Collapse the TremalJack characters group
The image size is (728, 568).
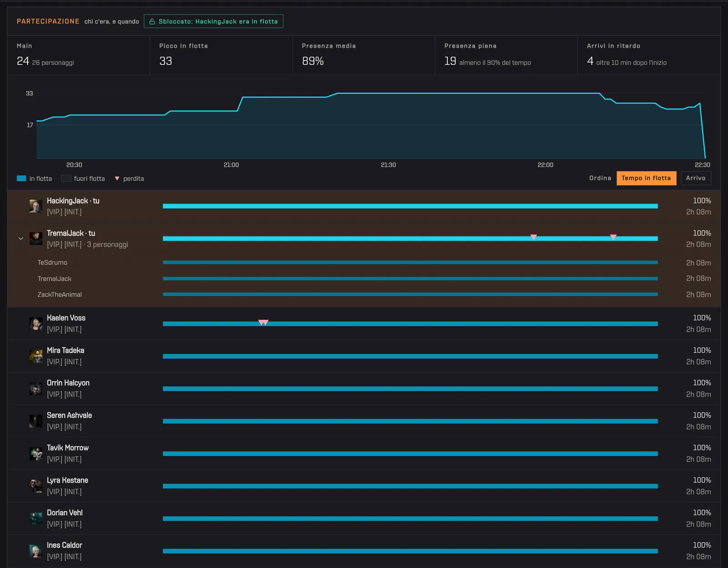pos(20,238)
